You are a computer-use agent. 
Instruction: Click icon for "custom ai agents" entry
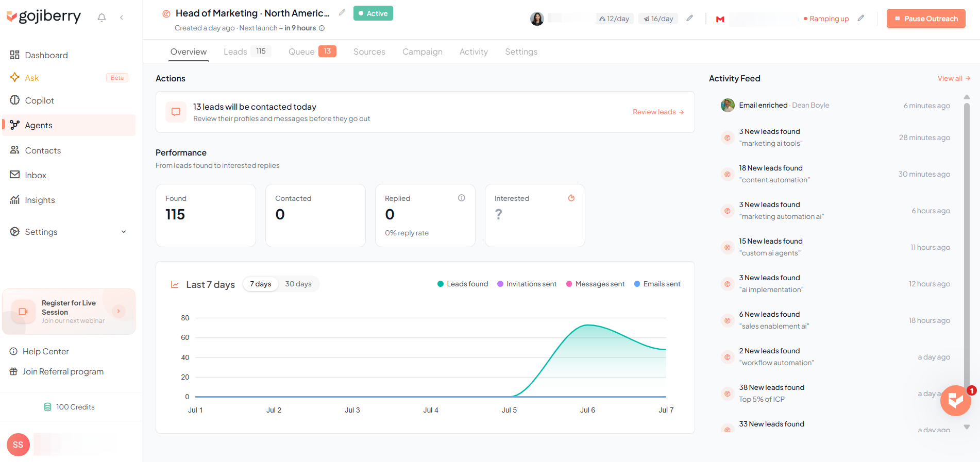point(728,247)
